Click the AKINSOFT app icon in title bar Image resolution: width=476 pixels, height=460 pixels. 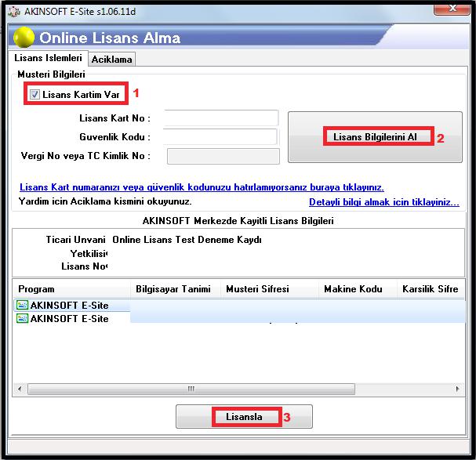click(x=14, y=12)
